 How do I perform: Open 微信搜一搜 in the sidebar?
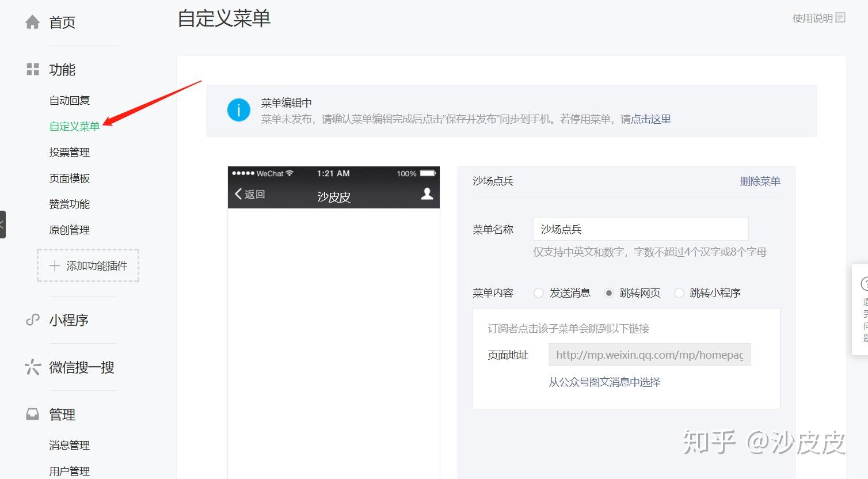coord(82,367)
